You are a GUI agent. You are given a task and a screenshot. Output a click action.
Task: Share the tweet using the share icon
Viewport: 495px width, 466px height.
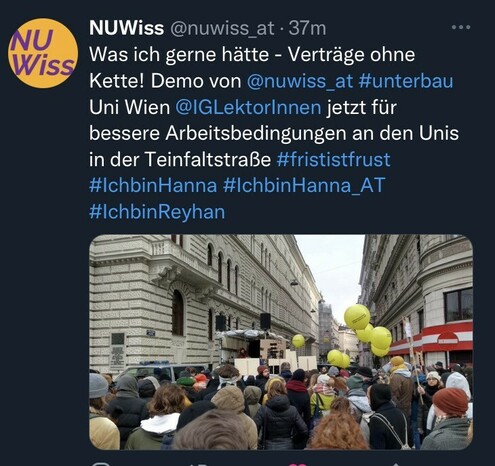pos(397,464)
